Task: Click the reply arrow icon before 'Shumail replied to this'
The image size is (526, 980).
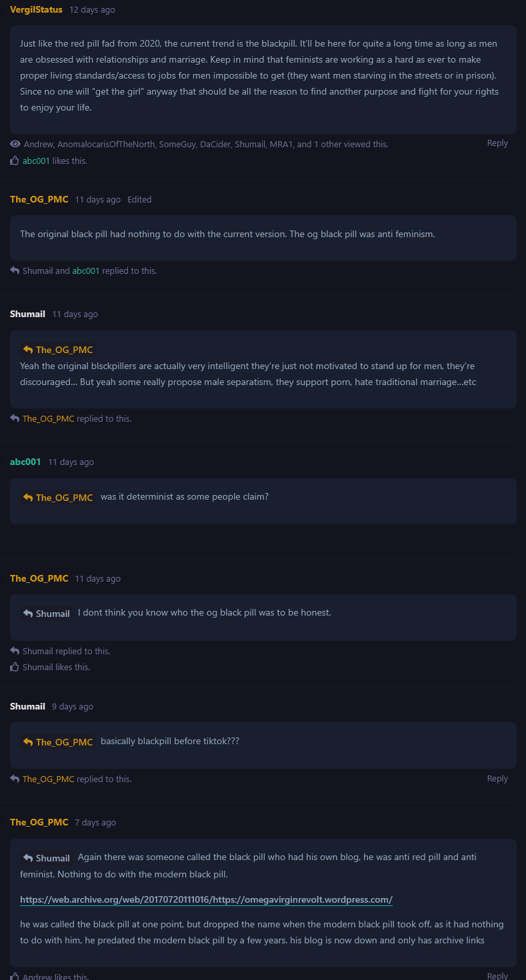Action: (15, 651)
